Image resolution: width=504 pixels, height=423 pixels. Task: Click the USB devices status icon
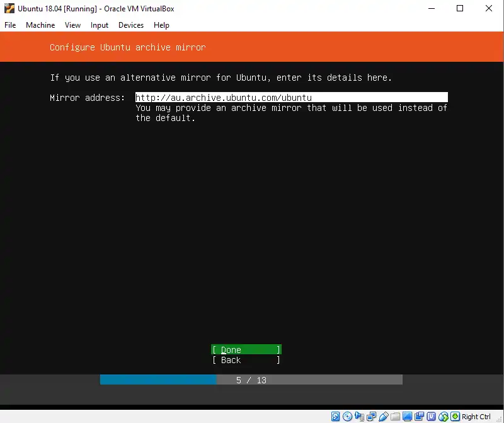pos(383,417)
